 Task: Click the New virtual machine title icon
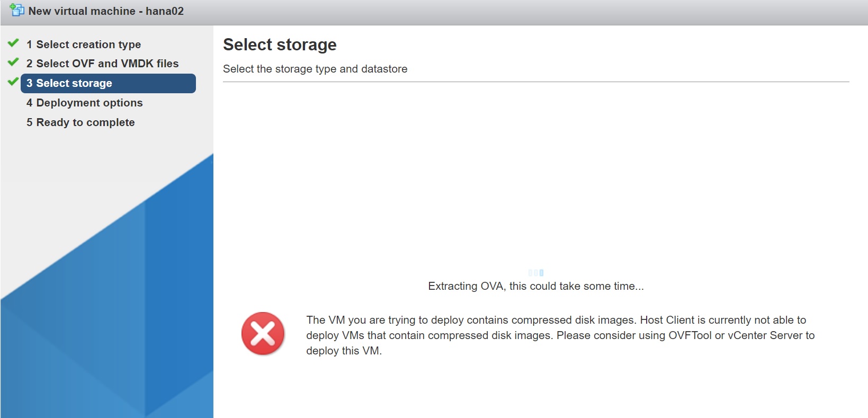[17, 10]
